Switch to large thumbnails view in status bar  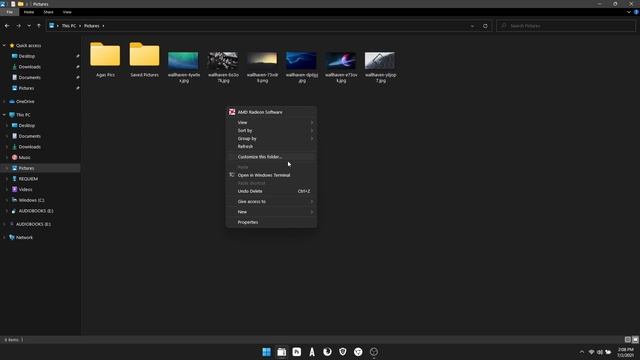coord(635,340)
